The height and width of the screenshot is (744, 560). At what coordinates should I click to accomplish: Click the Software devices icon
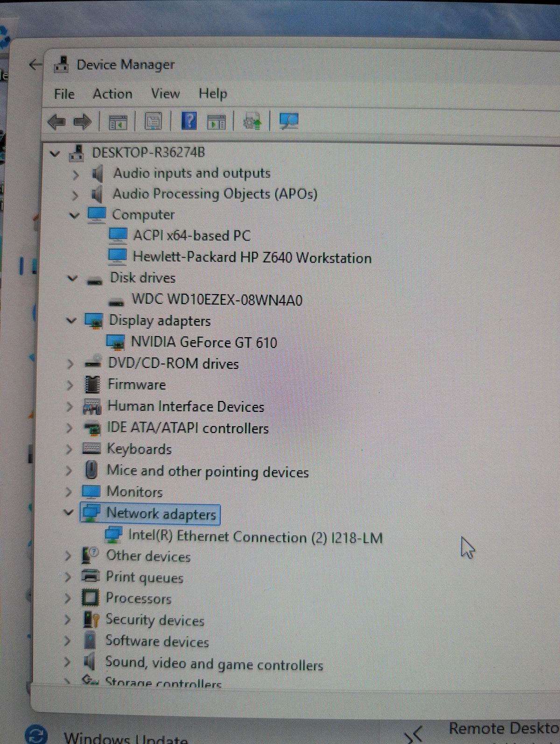[89, 640]
